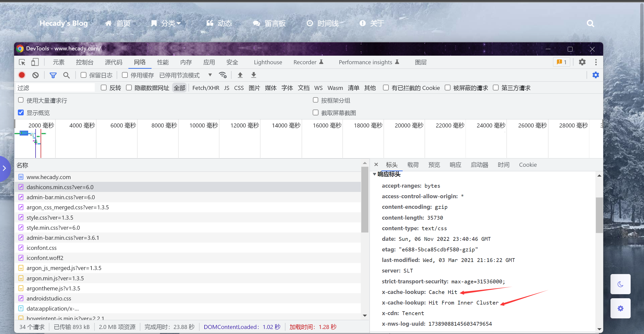Open blue network settings gear
The height and width of the screenshot is (334, 644).
coord(596,75)
